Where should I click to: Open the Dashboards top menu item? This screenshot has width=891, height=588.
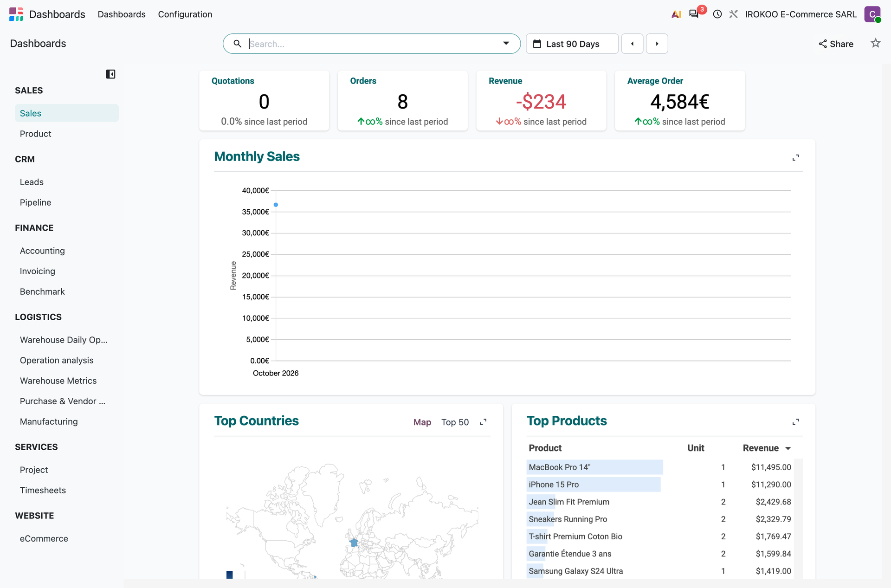click(x=122, y=14)
